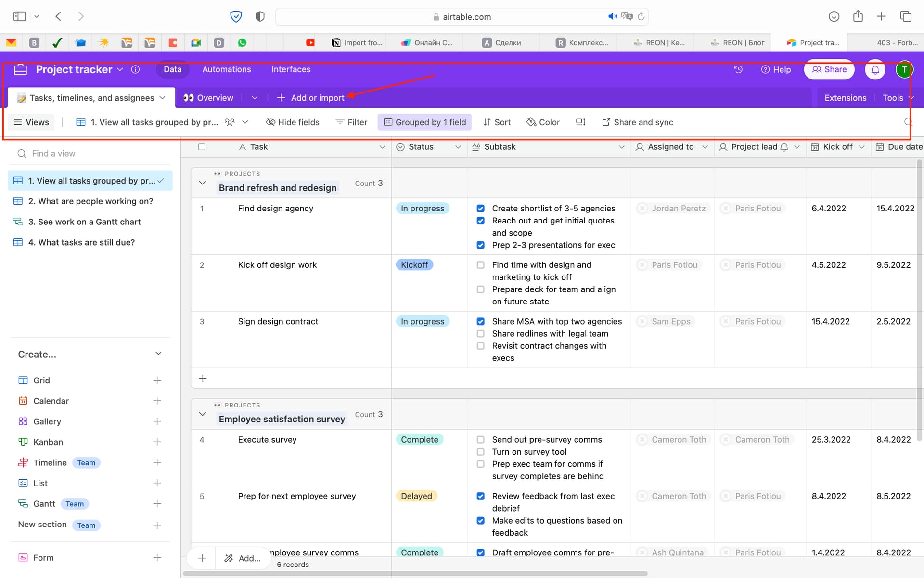Check 'Find time with design and marketing' subtask
The image size is (924, 578).
tap(480, 265)
